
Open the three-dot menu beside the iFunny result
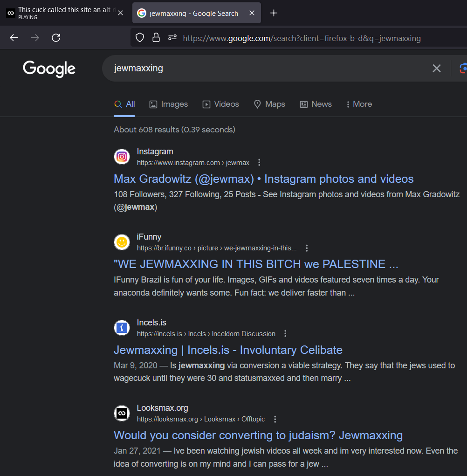coord(307,248)
